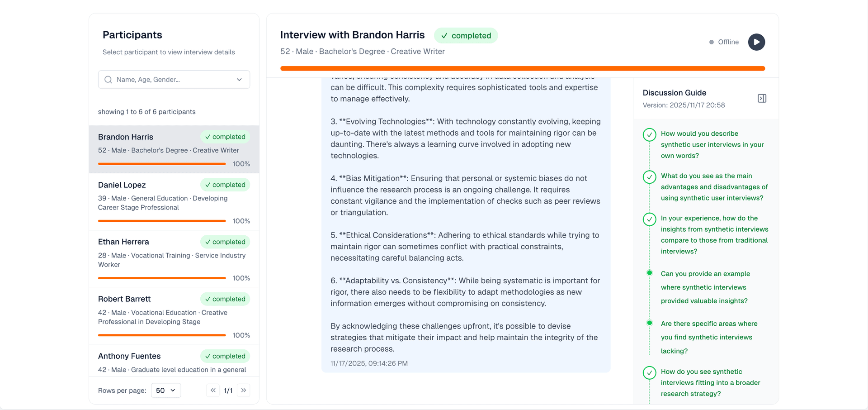Toggle Ethan Herrera's completed status badge
This screenshot has width=868, height=410.
(225, 242)
